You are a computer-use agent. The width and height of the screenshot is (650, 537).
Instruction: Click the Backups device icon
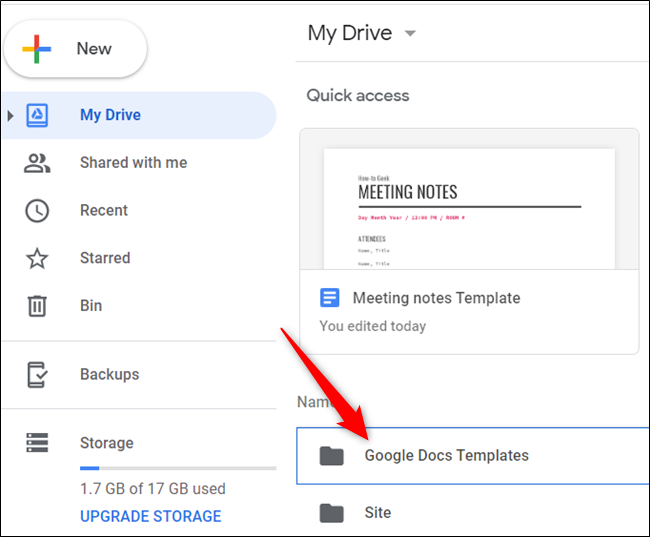point(37,374)
